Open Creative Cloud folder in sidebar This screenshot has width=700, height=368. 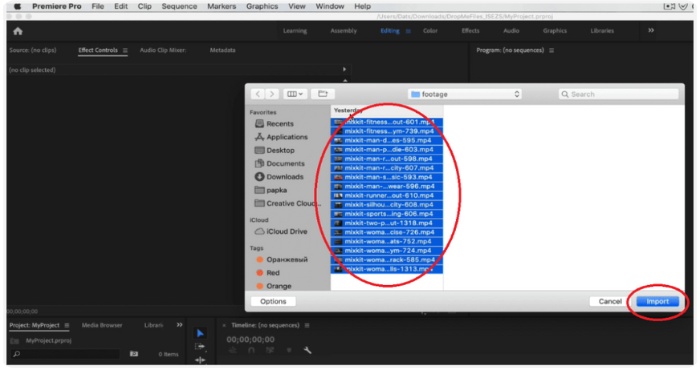pyautogui.click(x=288, y=204)
